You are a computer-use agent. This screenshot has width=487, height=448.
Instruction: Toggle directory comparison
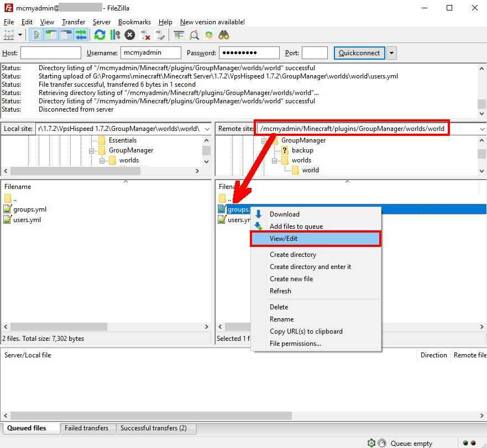(194, 35)
